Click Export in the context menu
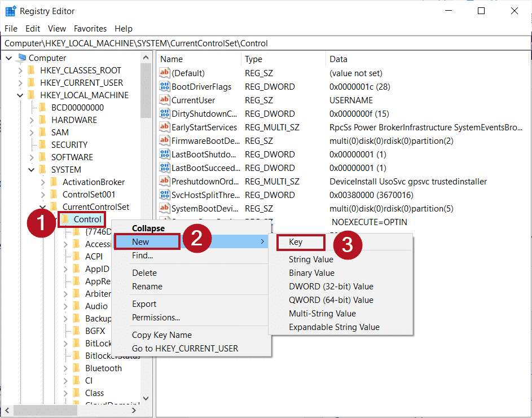The image size is (532, 418). coord(191,304)
